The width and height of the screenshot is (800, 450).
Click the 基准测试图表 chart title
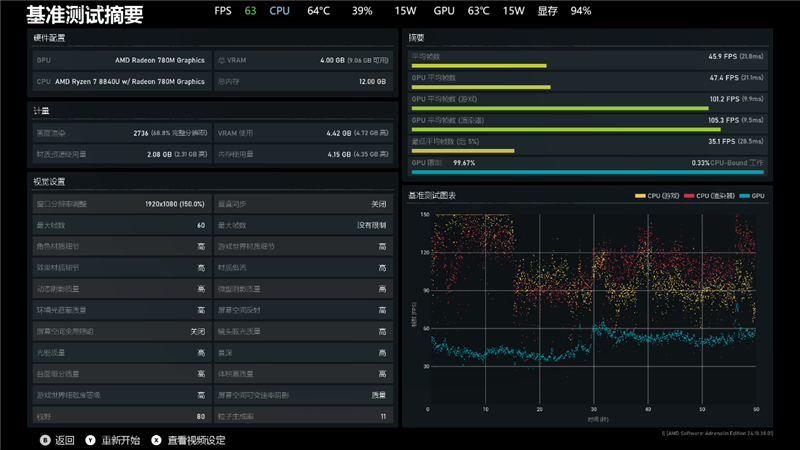pyautogui.click(x=432, y=195)
